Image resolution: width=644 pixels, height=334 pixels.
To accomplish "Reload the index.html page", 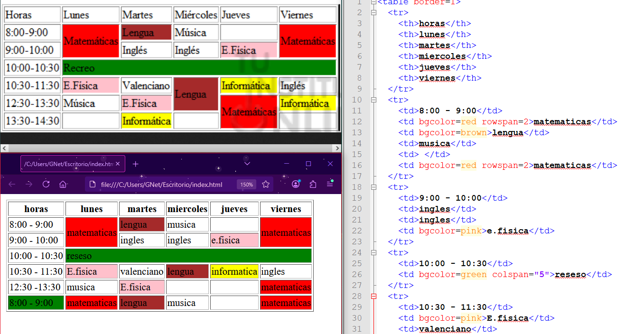I will (46, 184).
